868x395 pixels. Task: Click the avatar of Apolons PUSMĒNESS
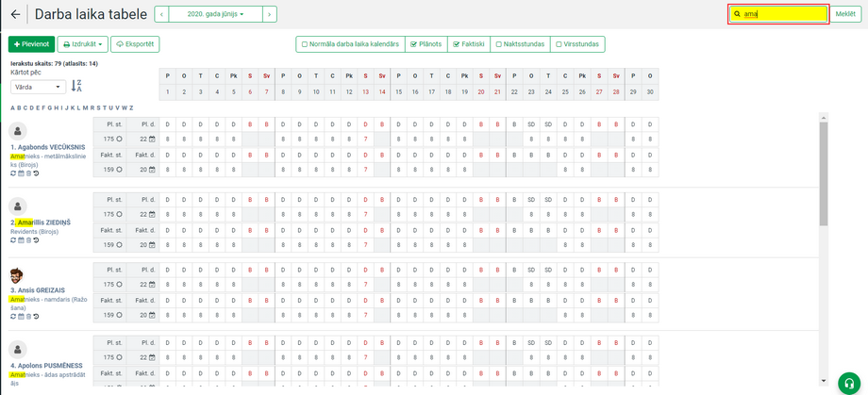[18, 350]
